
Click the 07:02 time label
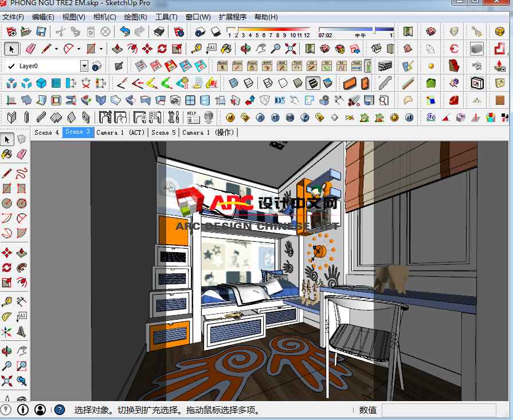[325, 36]
